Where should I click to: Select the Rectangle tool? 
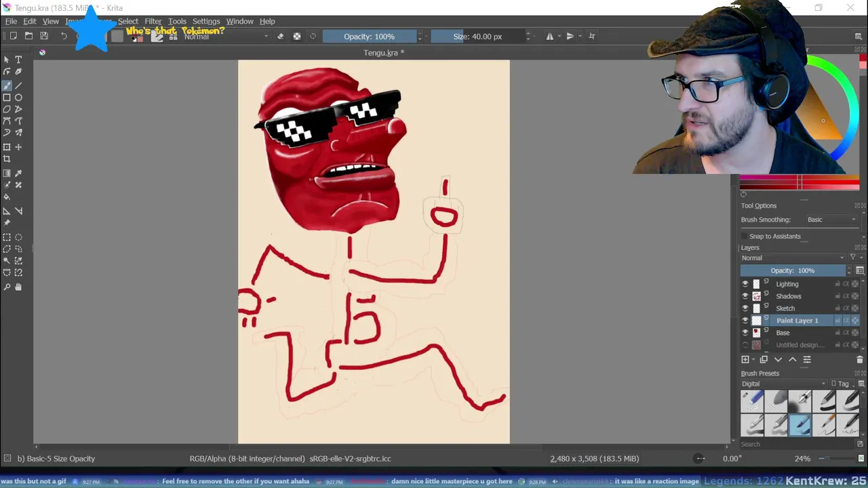tap(7, 98)
